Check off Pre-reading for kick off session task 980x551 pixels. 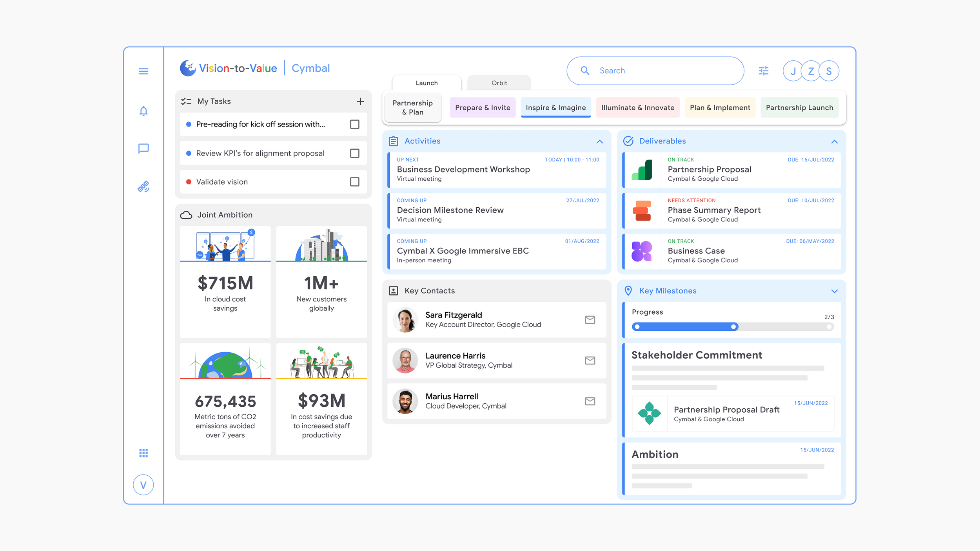pos(355,124)
